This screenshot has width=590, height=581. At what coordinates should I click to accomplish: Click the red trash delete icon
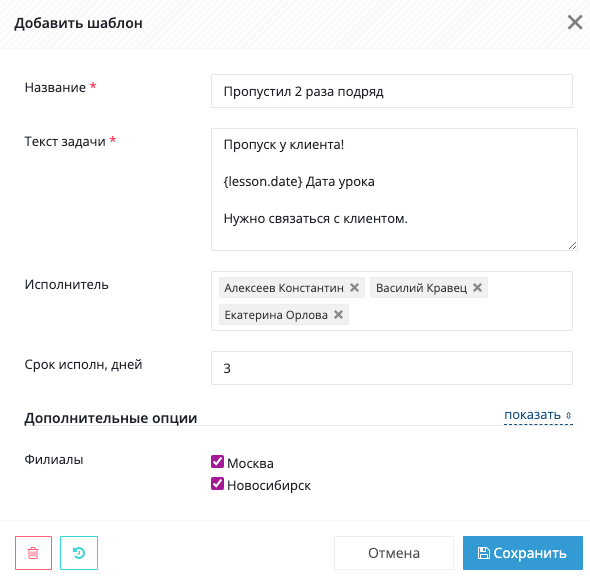pyautogui.click(x=33, y=553)
